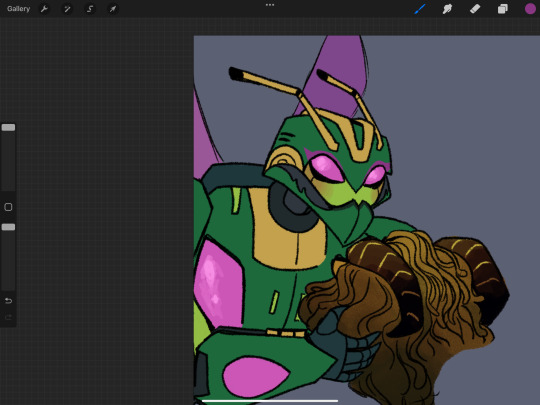
Task: Select the Brush tool
Action: click(420, 9)
